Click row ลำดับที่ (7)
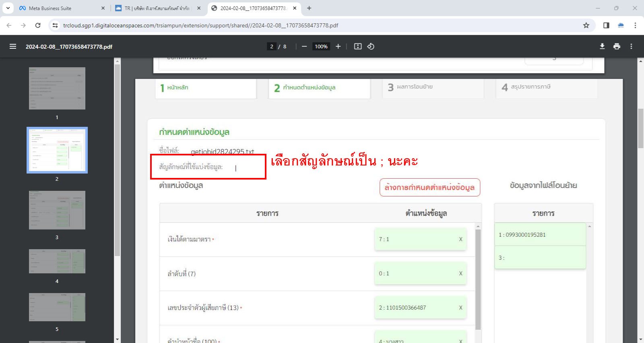The height and width of the screenshot is (343, 644). (x=317, y=274)
